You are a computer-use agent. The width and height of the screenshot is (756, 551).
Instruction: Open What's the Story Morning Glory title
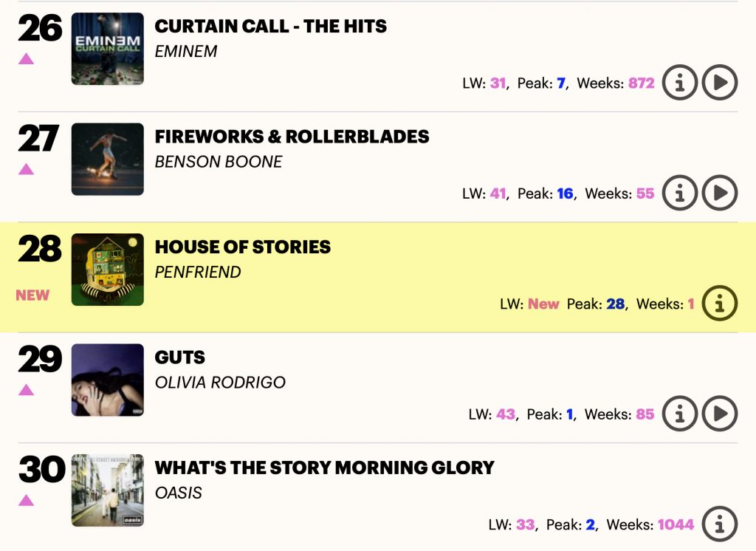[x=325, y=468]
